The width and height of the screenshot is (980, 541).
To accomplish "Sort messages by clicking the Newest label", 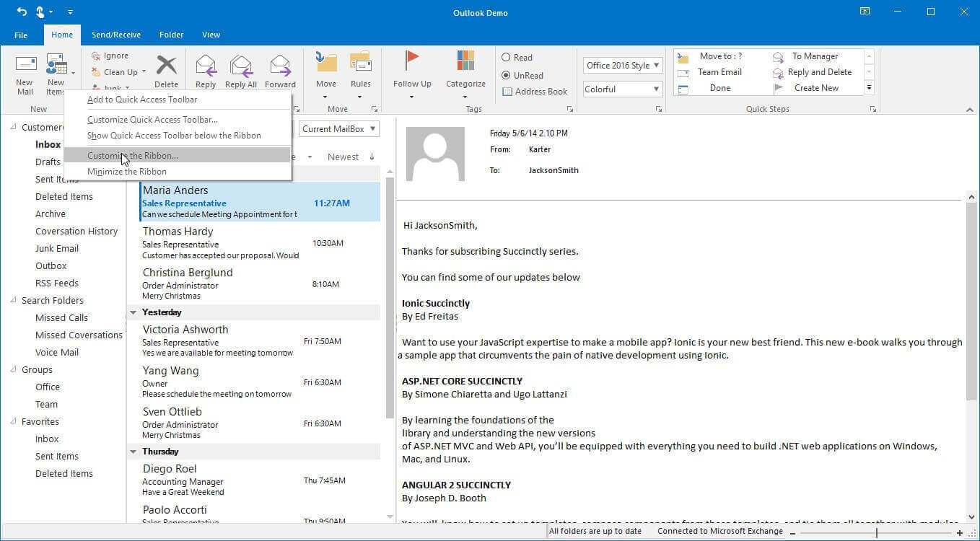I will pos(343,157).
